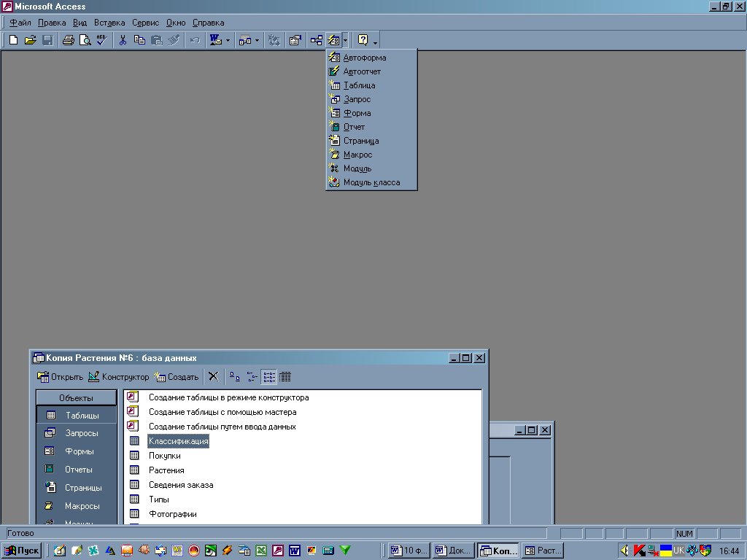Click Создать button in database window

tap(176, 377)
